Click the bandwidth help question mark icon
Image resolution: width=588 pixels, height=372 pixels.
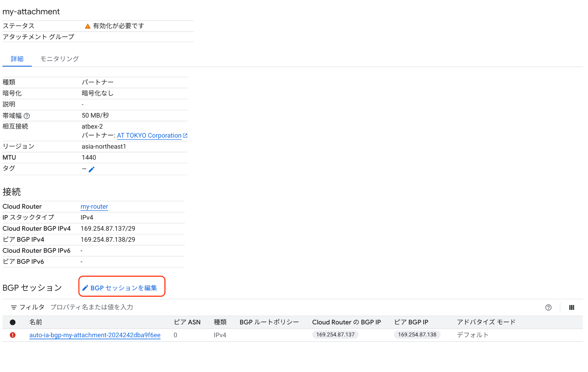[27, 116]
